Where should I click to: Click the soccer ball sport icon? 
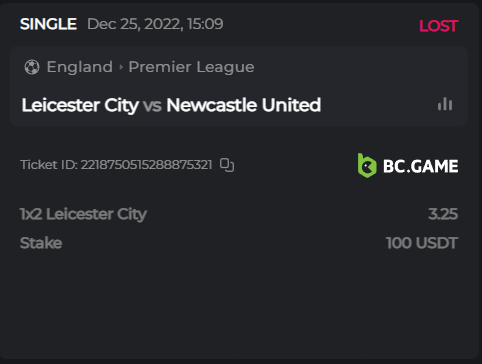(x=32, y=67)
